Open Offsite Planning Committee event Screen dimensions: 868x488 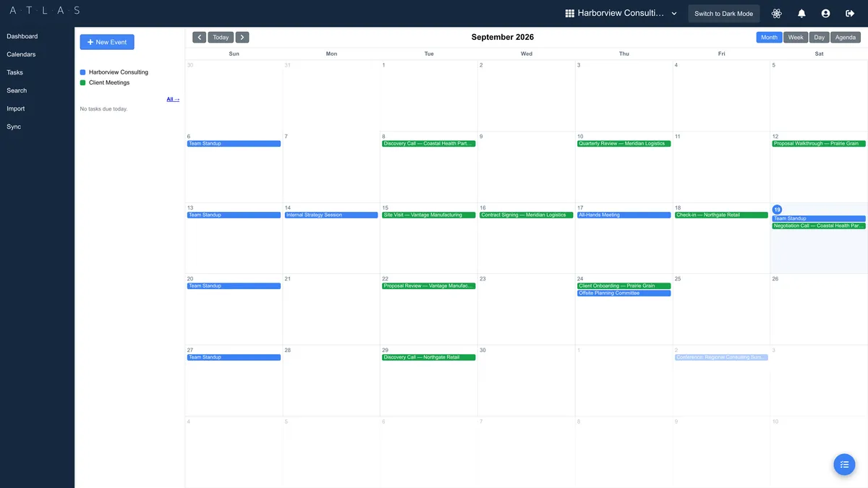[624, 294]
